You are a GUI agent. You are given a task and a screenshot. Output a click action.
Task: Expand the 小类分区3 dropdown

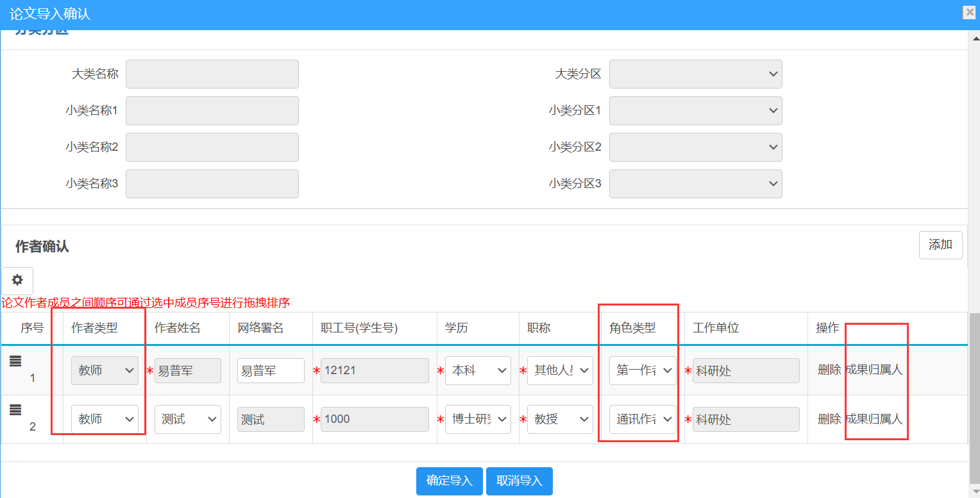tap(695, 184)
